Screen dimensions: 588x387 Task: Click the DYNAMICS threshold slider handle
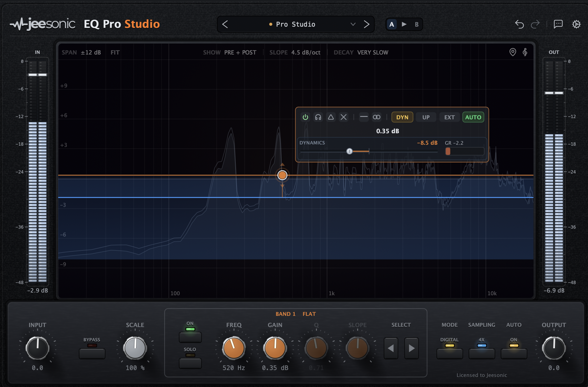[349, 151]
